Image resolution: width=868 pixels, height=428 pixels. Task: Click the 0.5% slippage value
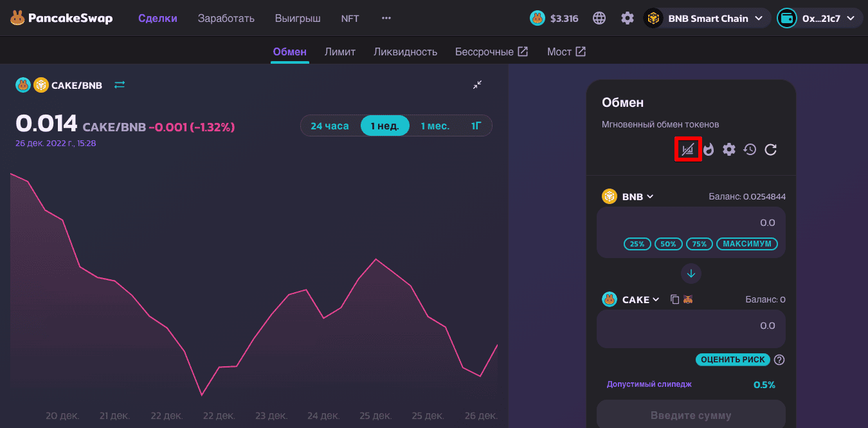[x=764, y=385]
